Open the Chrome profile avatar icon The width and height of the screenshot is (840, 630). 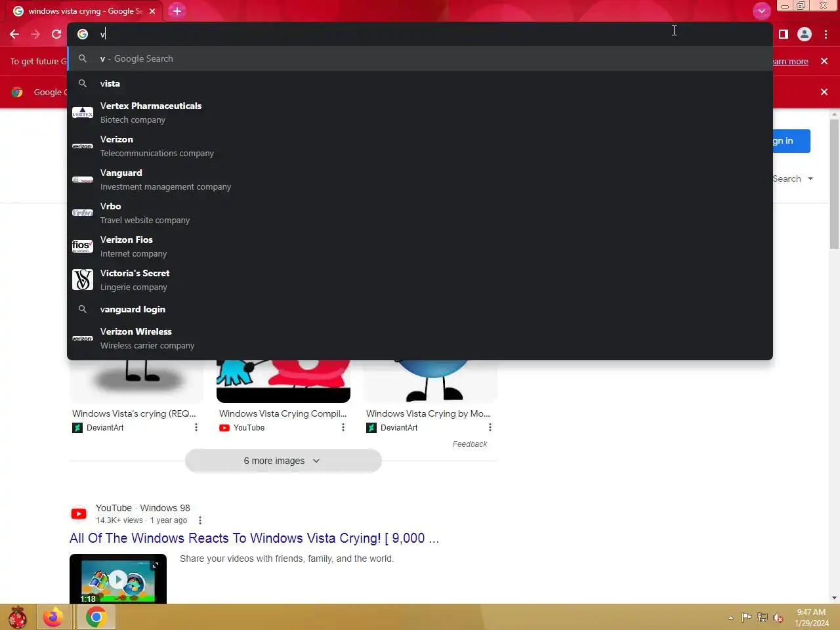pos(805,34)
